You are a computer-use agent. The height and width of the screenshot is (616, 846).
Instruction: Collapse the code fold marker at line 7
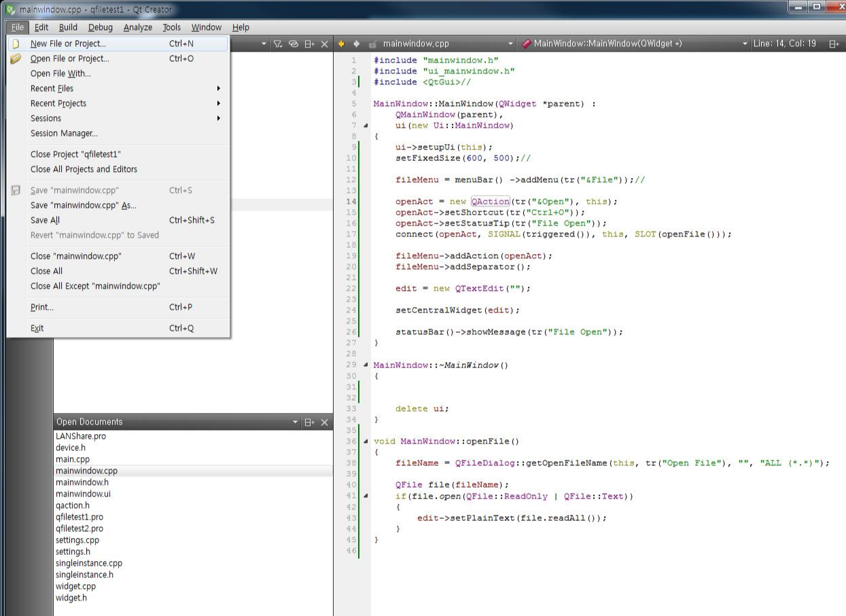(x=366, y=126)
